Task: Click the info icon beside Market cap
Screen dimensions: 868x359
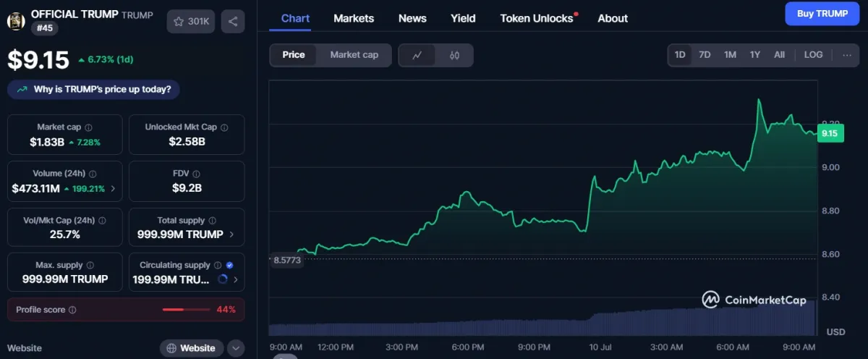Action: pos(89,127)
